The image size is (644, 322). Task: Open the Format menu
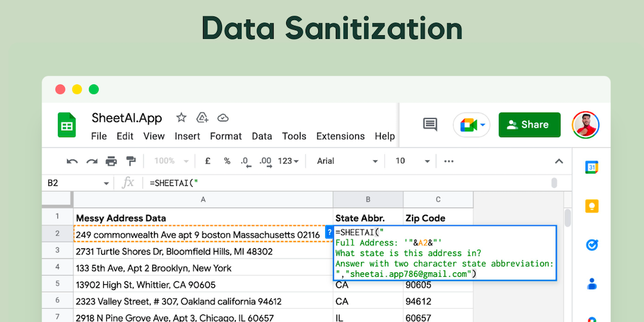click(226, 136)
